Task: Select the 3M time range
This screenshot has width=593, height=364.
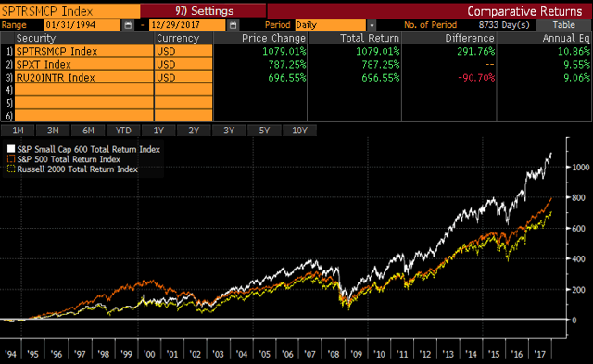Action: 53,131
